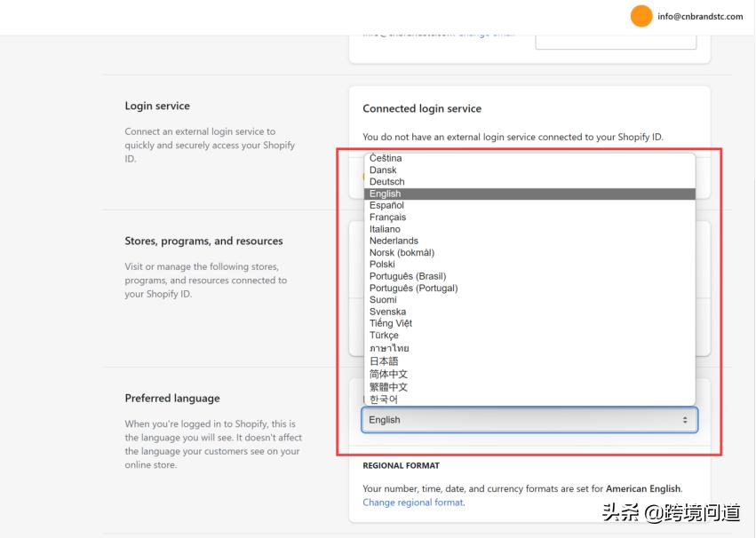This screenshot has width=756, height=538.
Task: Select Deutsch as the language
Action: (386, 182)
